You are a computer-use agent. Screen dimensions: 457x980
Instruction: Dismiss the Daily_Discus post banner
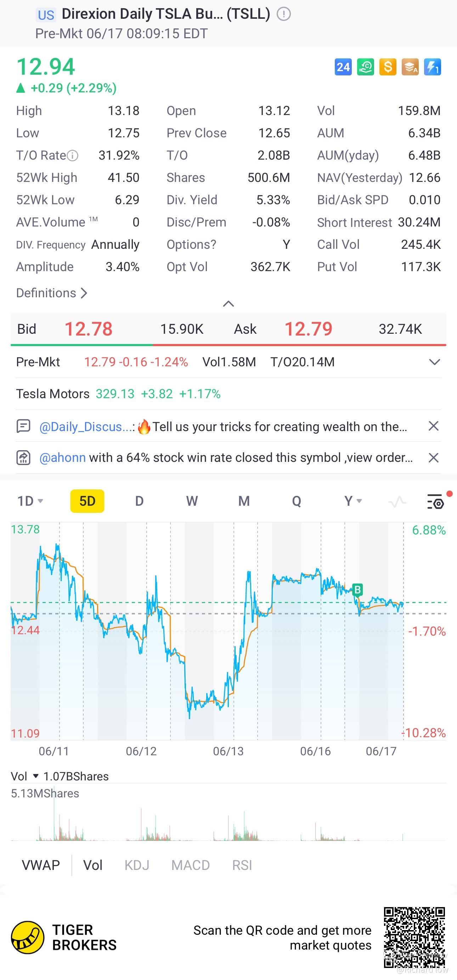click(x=433, y=426)
